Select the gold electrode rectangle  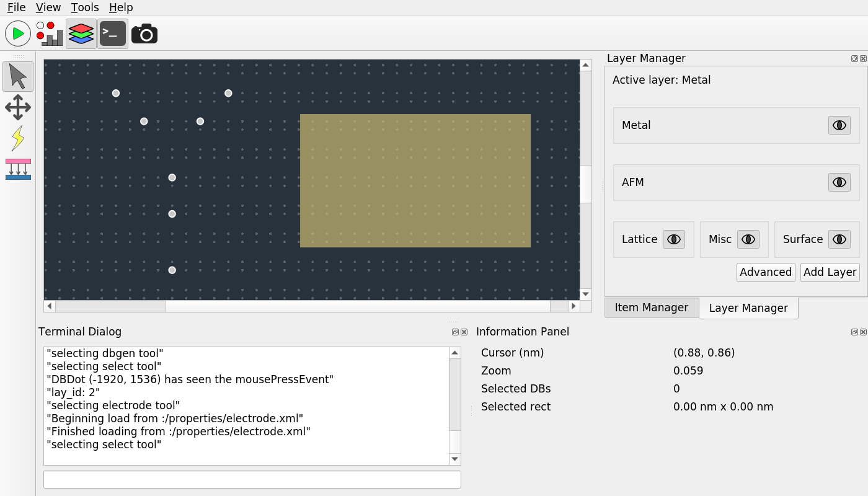click(415, 180)
